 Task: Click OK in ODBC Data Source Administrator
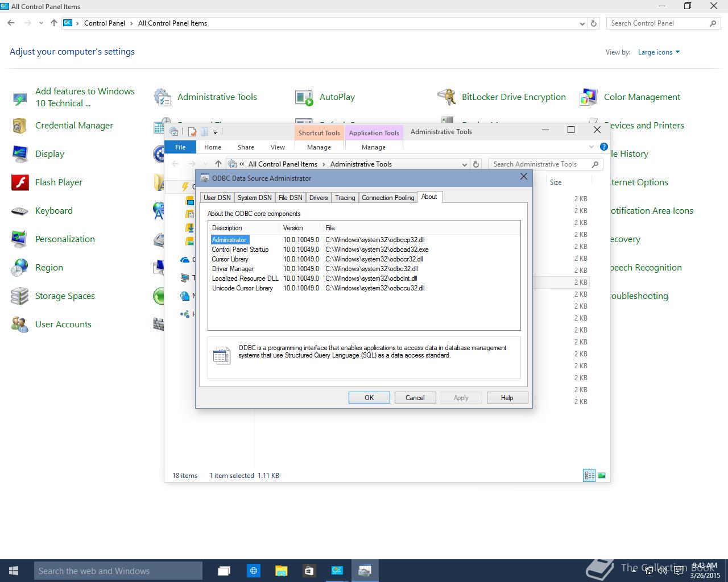pos(369,398)
